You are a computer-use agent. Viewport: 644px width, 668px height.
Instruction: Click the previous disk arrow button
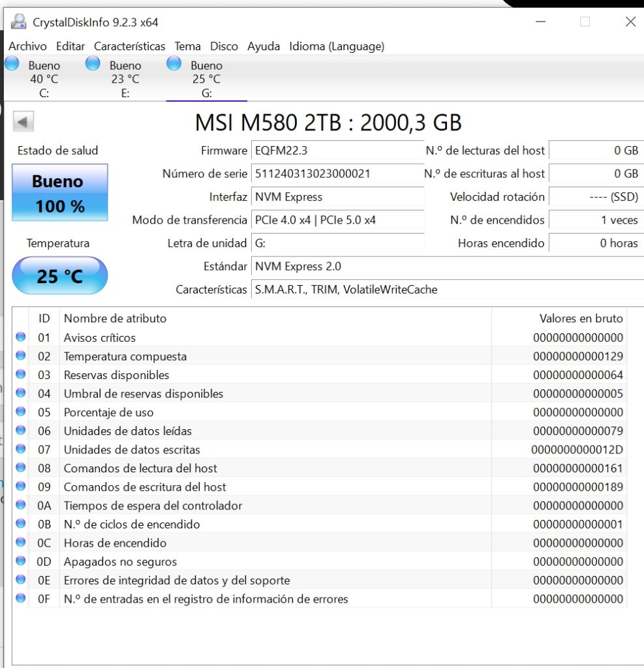[23, 122]
